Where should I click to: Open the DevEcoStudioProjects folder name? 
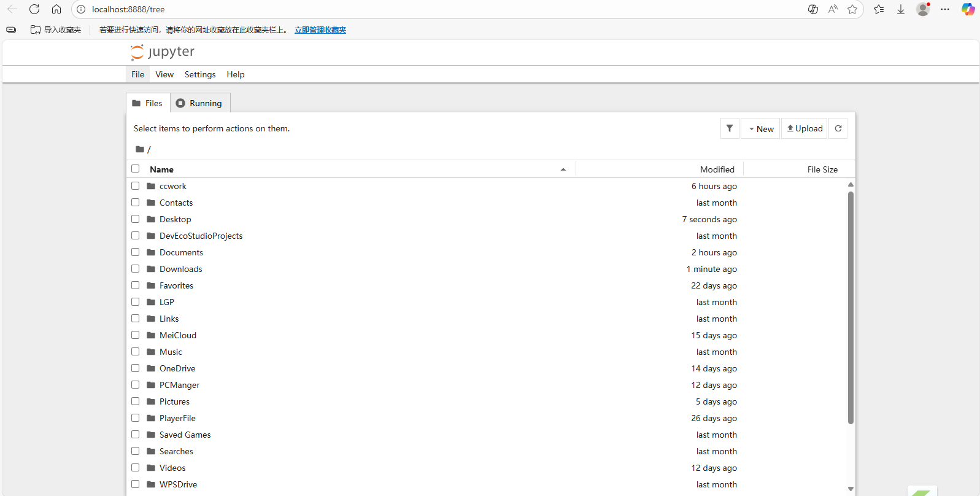[x=201, y=236]
